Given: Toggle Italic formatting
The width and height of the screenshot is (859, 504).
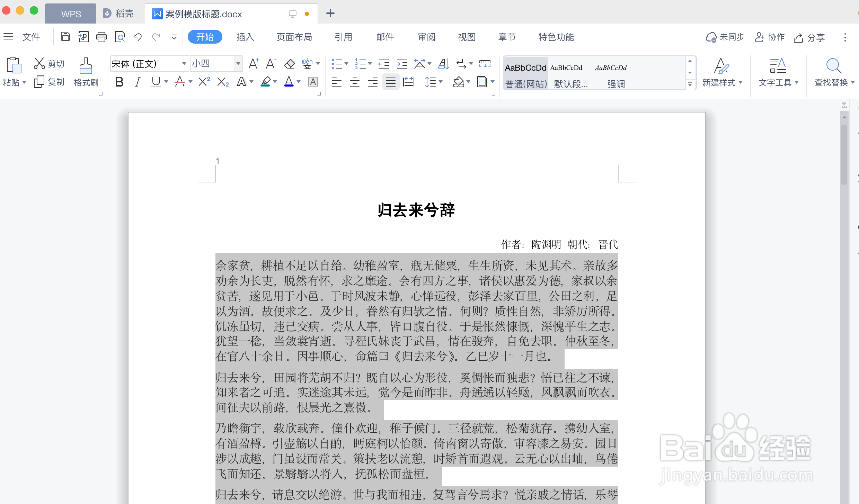Looking at the screenshot, I should [138, 82].
